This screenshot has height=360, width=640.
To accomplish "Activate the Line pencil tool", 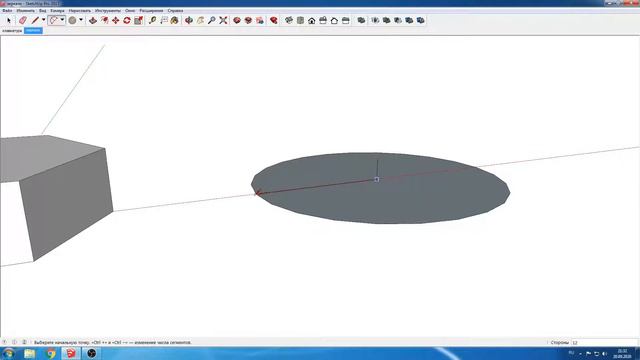I will [x=36, y=20].
